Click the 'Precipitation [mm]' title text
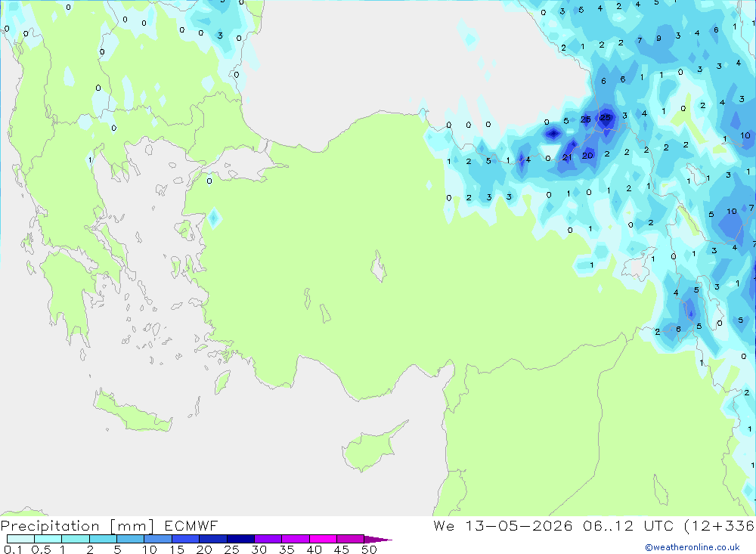Screen dimensions: 756x554 pyautogui.click(x=77, y=526)
